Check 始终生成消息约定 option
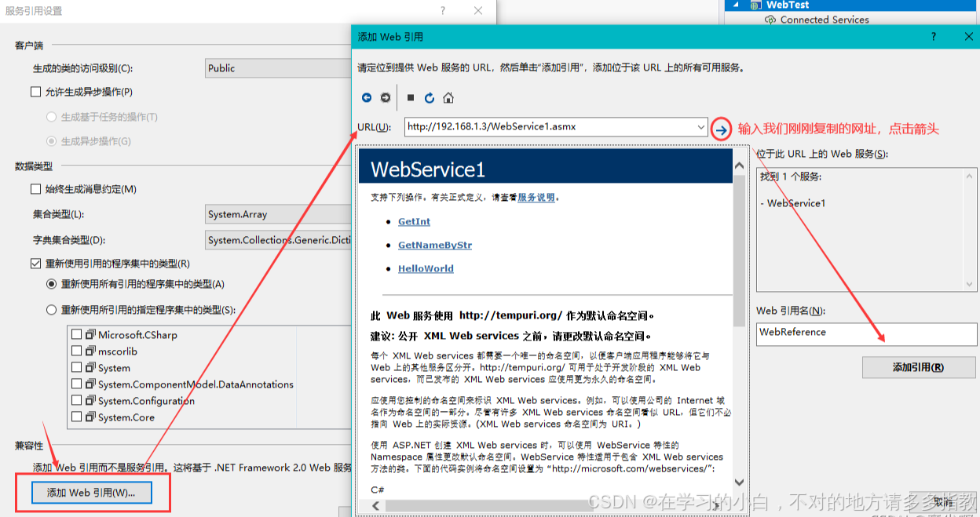Image resolution: width=980 pixels, height=517 pixels. [35, 189]
